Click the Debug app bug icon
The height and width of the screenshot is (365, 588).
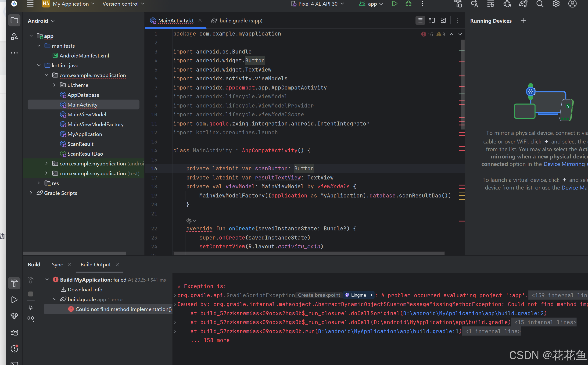point(409,4)
